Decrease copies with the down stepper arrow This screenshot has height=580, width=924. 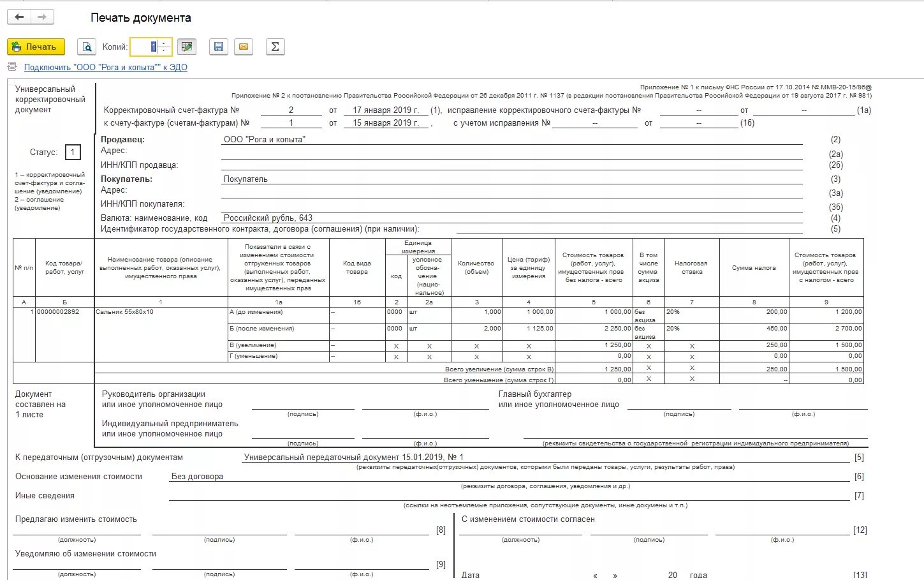[x=165, y=50]
